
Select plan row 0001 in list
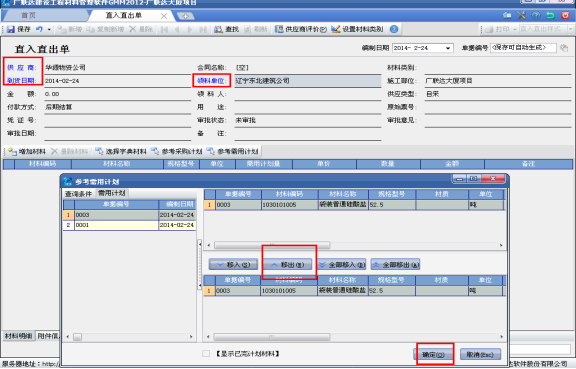tap(129, 225)
